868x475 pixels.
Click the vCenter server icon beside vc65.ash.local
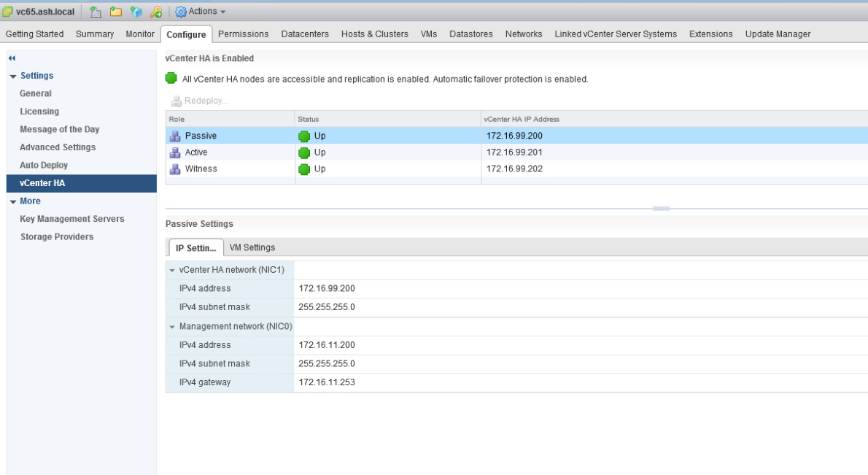click(x=7, y=12)
